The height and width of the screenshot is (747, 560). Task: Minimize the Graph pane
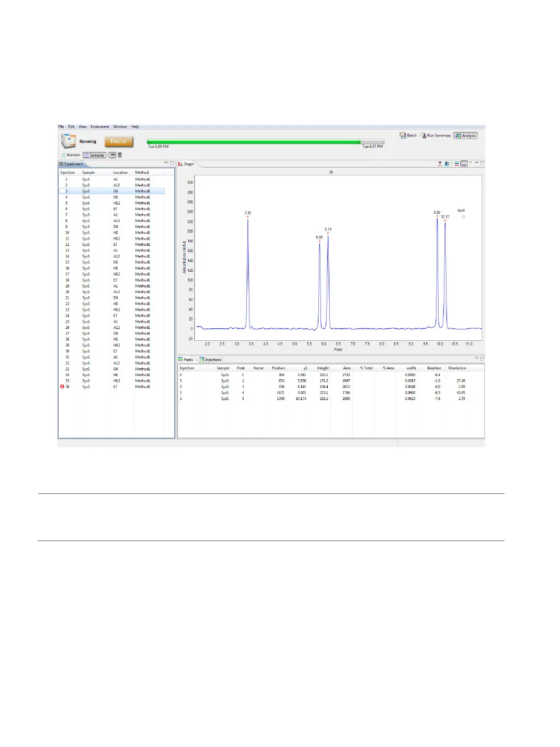pyautogui.click(x=477, y=163)
